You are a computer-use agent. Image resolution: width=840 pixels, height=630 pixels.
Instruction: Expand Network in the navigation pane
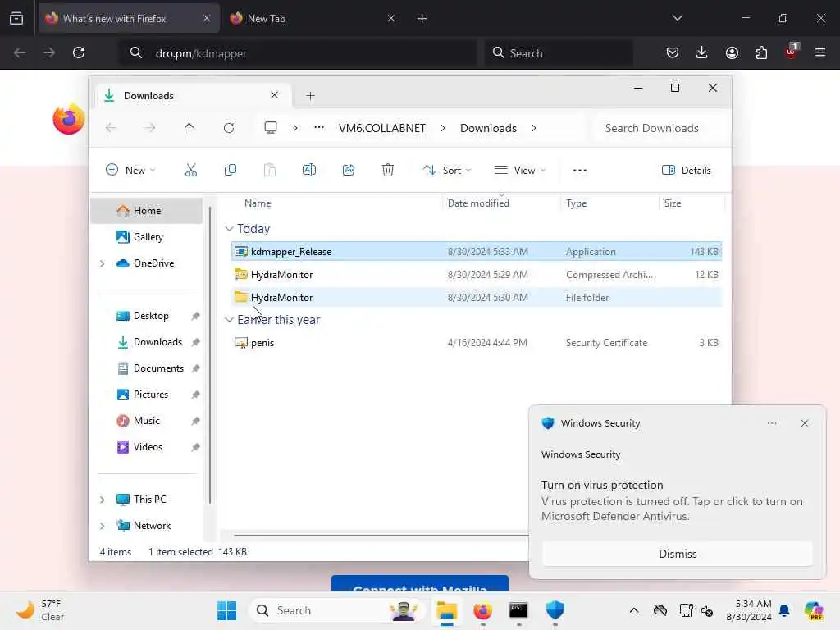[103, 526]
